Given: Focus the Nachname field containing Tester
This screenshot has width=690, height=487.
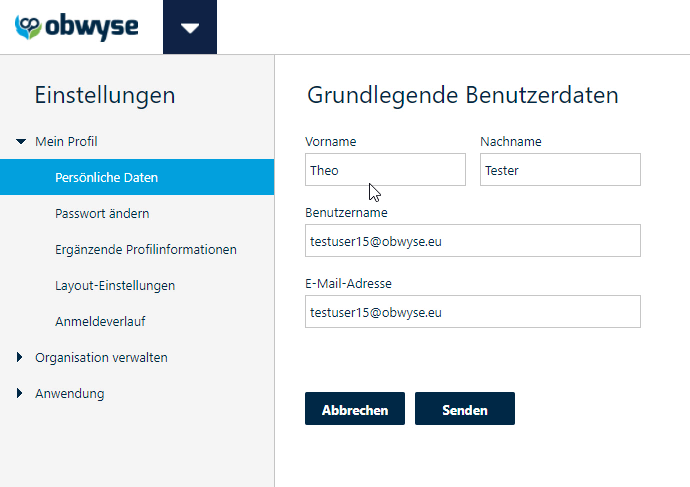Looking at the screenshot, I should tap(560, 170).
